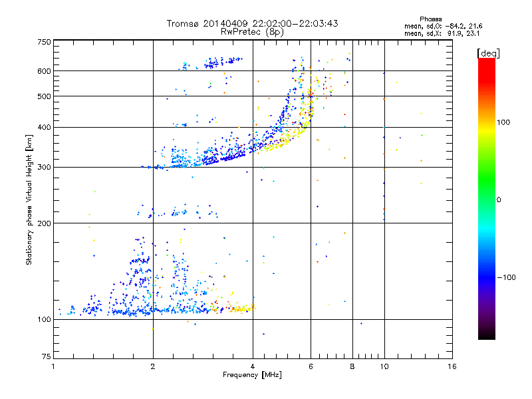Click the colorbar tick label '100'
This screenshot has width=532, height=399.
(503, 122)
